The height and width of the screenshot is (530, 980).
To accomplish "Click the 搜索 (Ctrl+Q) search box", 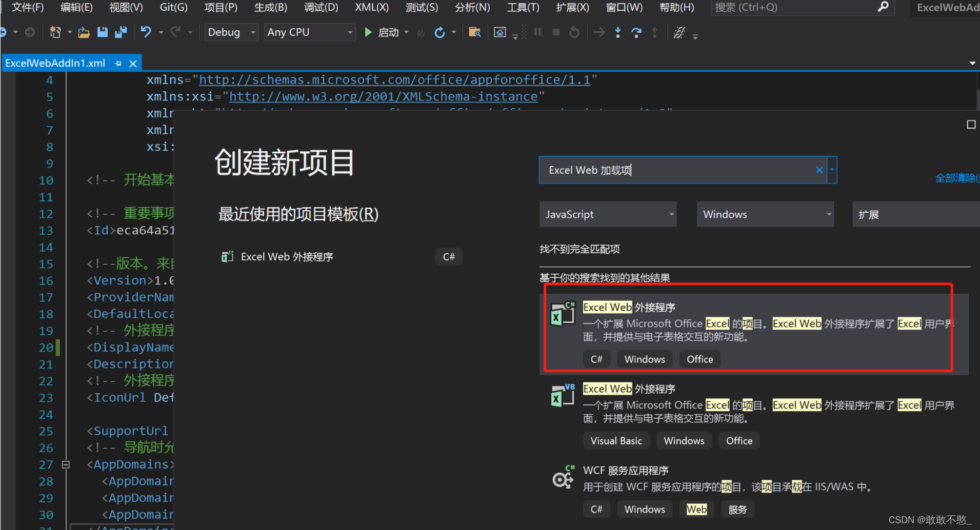I will point(795,7).
